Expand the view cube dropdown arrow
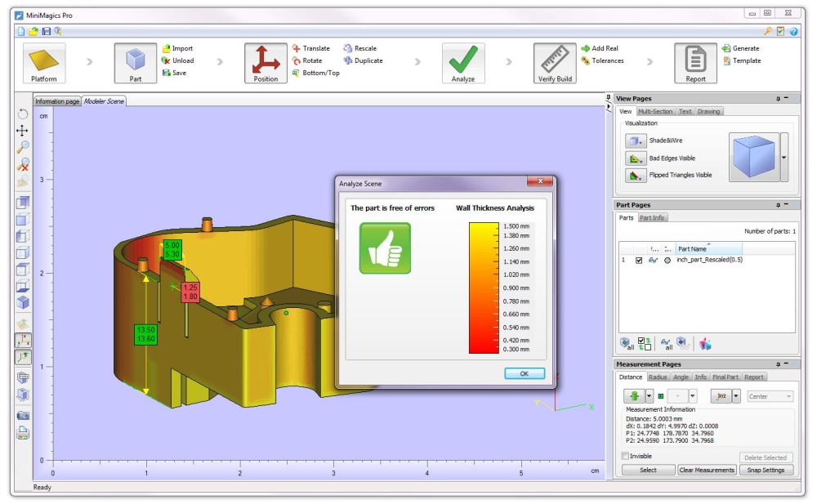This screenshot has height=504, width=817. point(784,158)
